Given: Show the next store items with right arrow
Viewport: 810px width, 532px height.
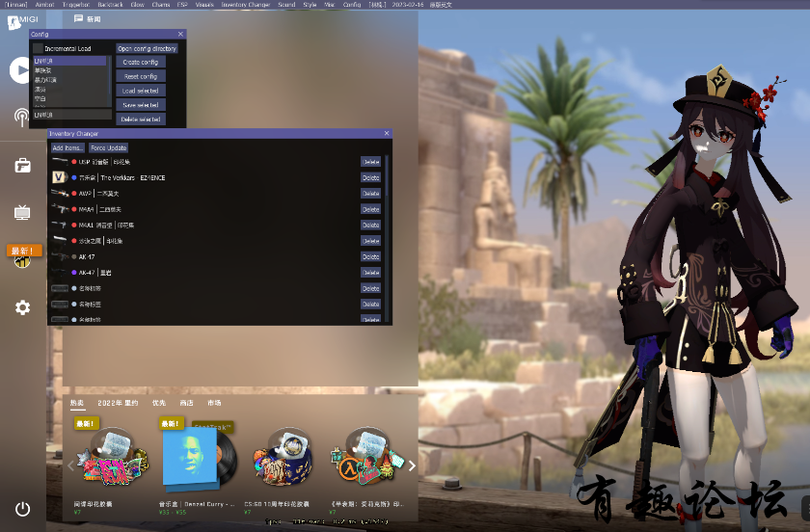Looking at the screenshot, I should point(412,465).
